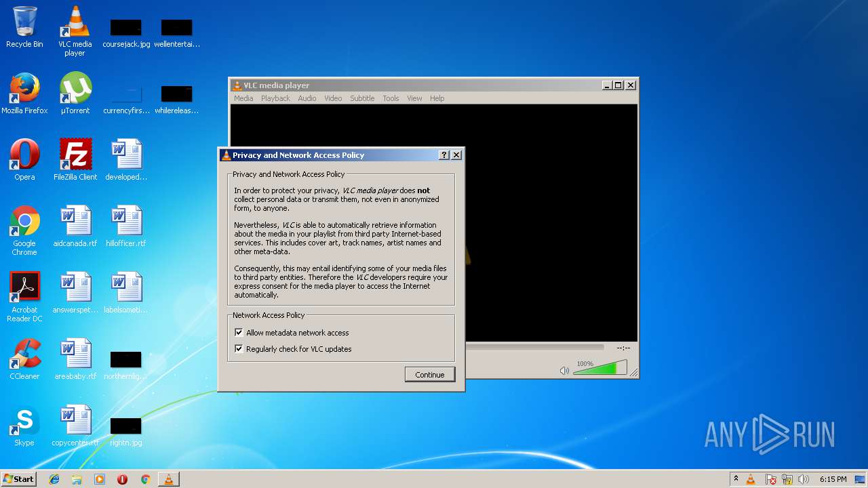Open CCleaner desktop shortcut
This screenshot has height=488, width=868.
click(x=24, y=359)
